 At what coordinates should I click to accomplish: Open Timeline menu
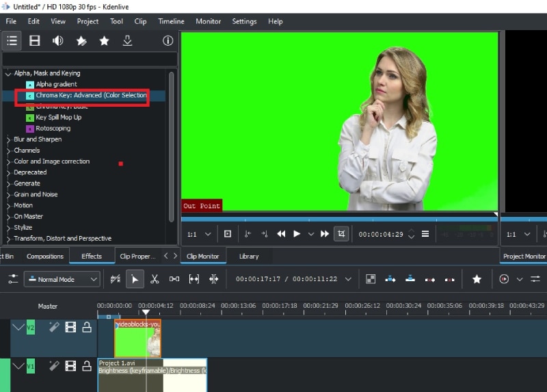tap(171, 21)
